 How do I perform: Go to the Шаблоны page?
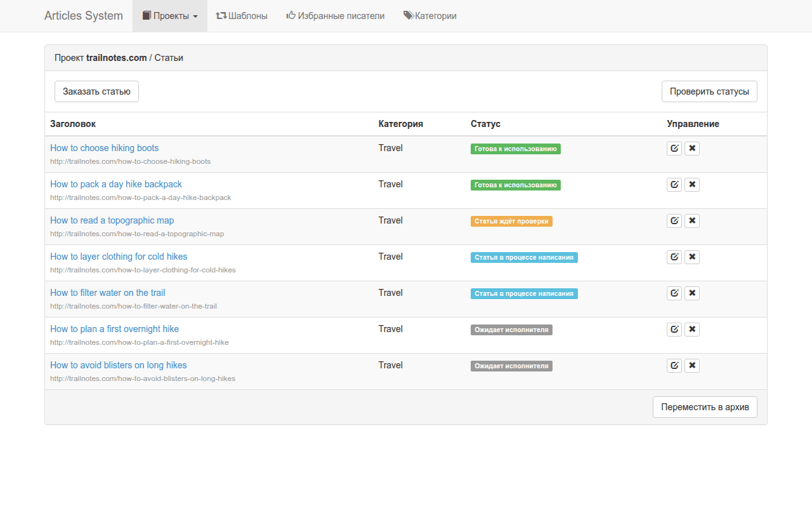tap(242, 16)
